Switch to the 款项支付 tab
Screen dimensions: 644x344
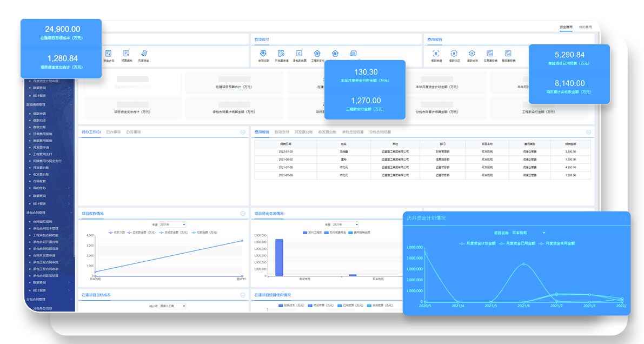(282, 132)
